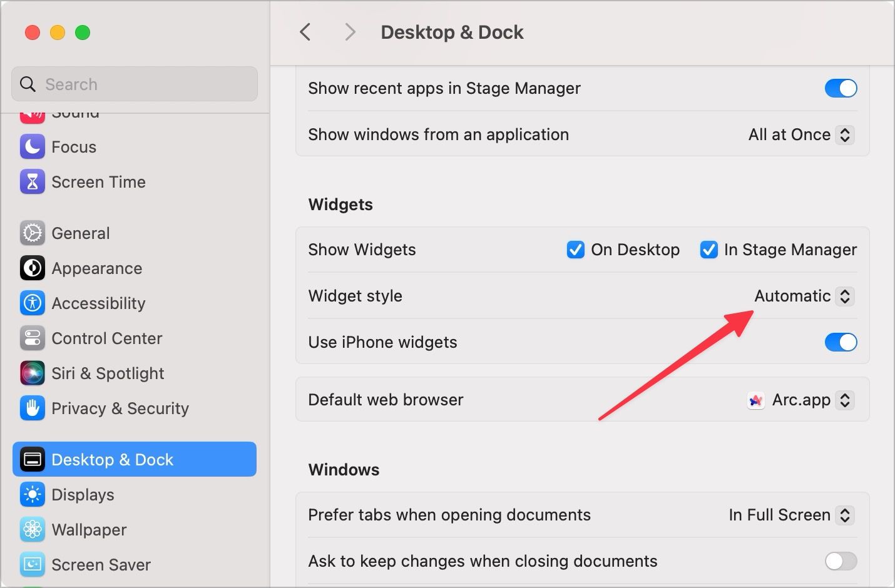Click the Screen Time hourglass icon
This screenshot has height=588, width=895.
[x=33, y=182]
